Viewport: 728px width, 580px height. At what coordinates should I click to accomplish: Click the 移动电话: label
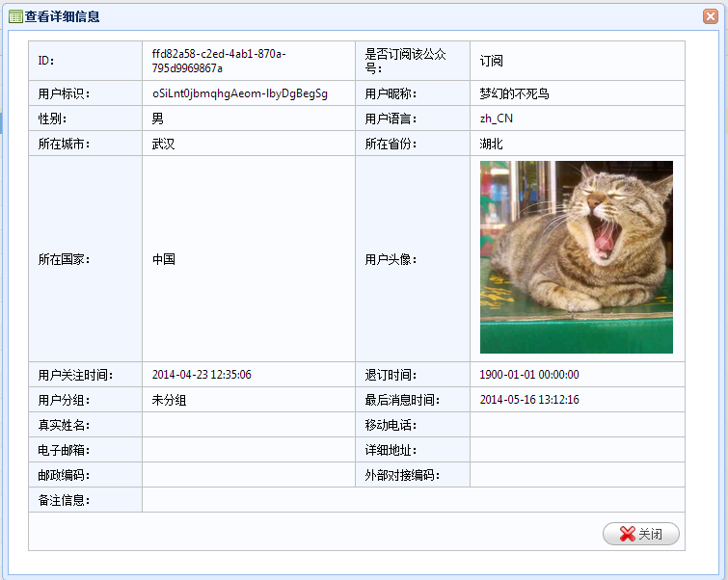click(x=391, y=425)
